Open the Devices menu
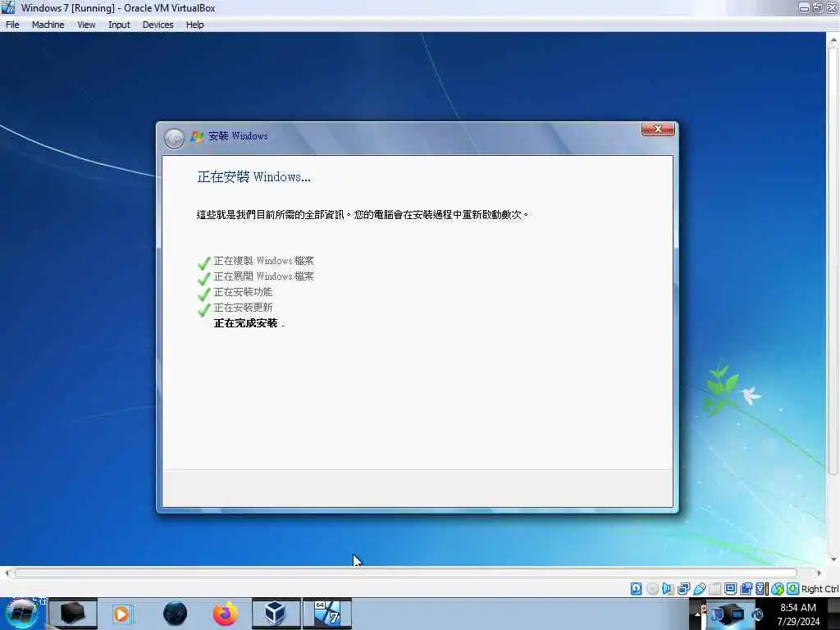The height and width of the screenshot is (630, 840). tap(158, 25)
